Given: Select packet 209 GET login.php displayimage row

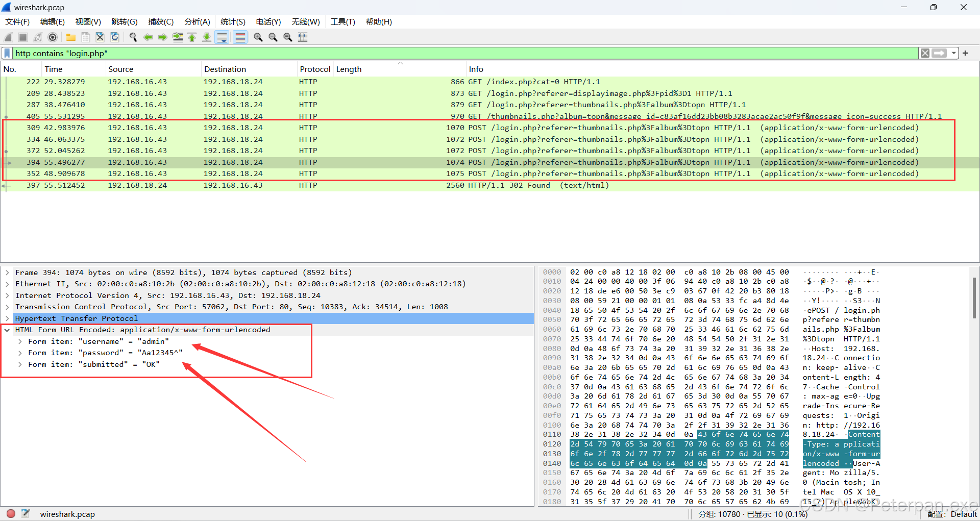Looking at the screenshot, I should pyautogui.click(x=490, y=93).
